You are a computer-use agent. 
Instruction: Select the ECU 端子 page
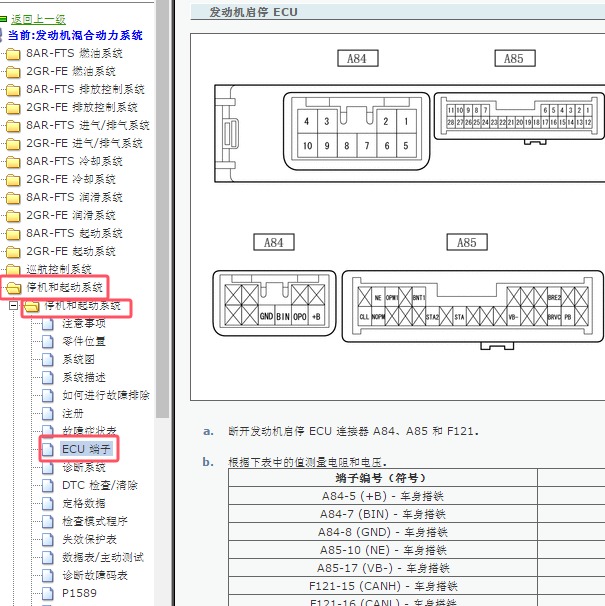pos(86,449)
